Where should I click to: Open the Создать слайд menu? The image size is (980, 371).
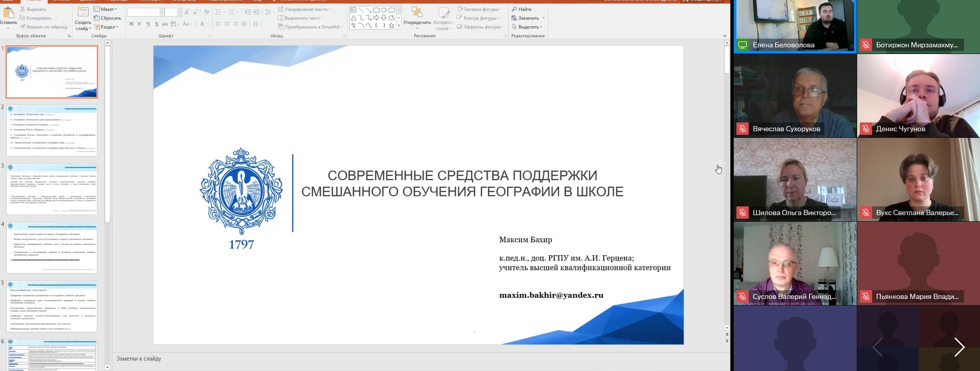pyautogui.click(x=83, y=25)
